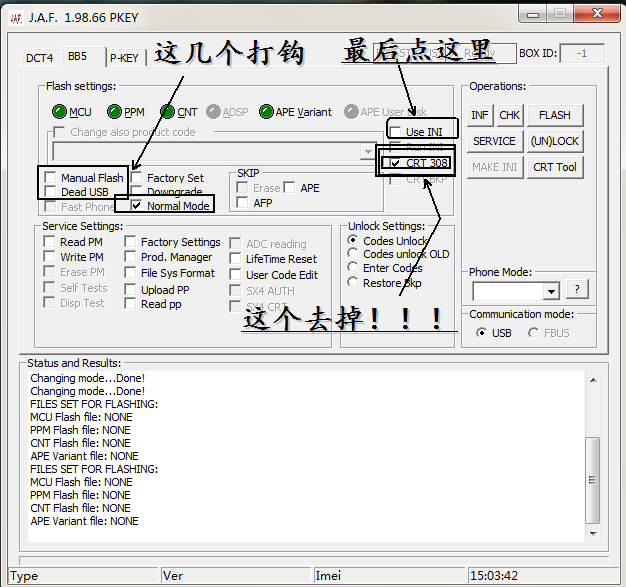This screenshot has width=626, height=587.
Task: Tick the LifeTime Reset checkbox
Action: point(235,258)
